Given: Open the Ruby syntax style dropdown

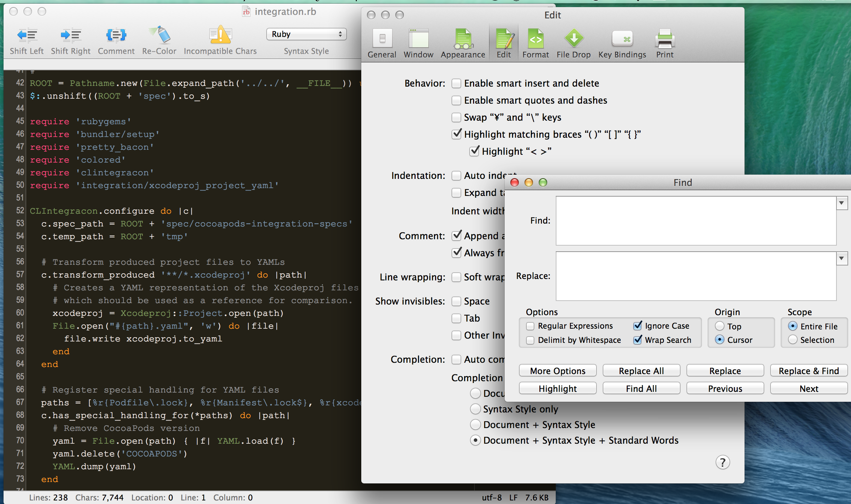Looking at the screenshot, I should (306, 34).
